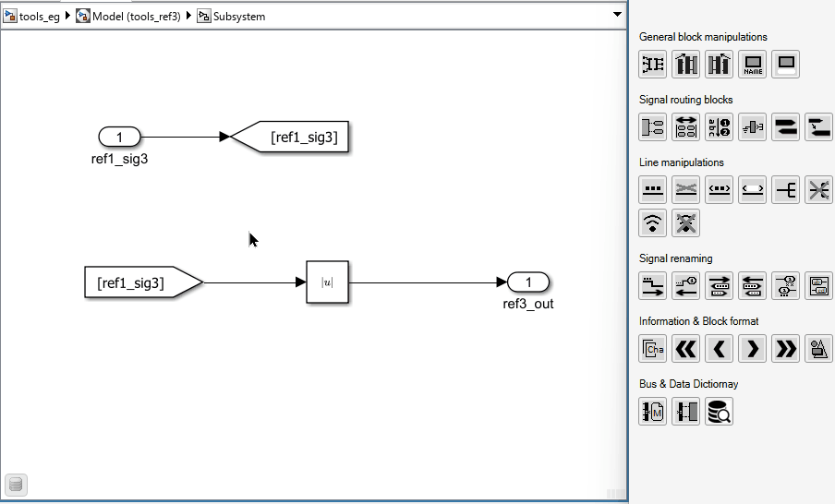Screen dimensions: 835x504
Task: Click the ref1_sig3 label under the inport
Action: pos(119,159)
